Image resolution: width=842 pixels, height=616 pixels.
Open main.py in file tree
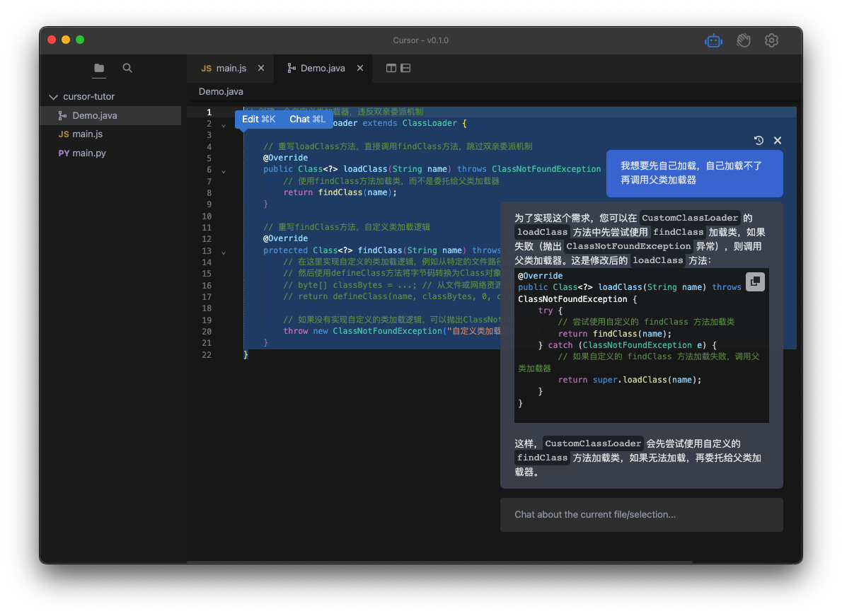pos(110,153)
